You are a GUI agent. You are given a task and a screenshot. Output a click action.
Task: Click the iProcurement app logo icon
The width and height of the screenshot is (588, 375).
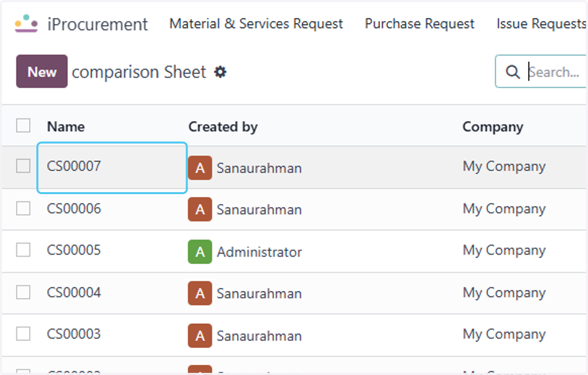pos(26,23)
